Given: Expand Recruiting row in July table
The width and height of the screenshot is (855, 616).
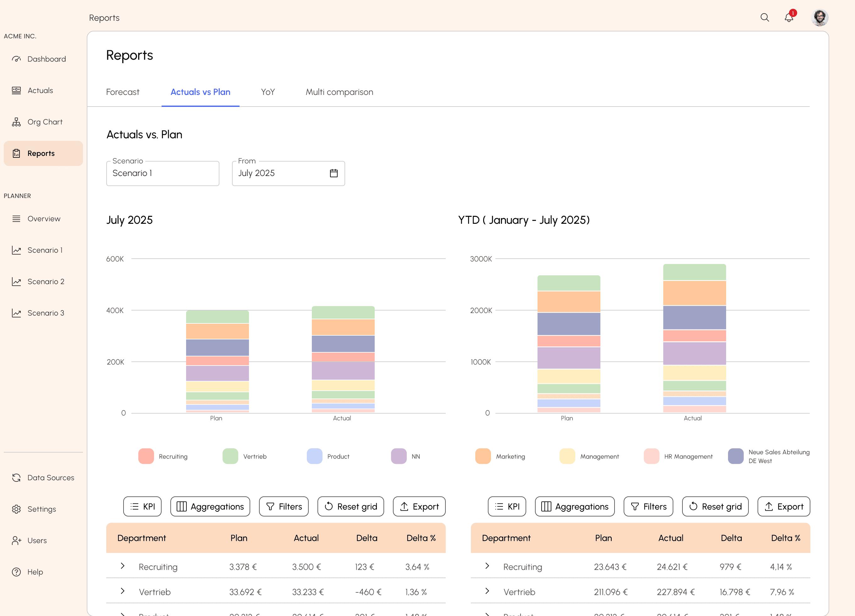Looking at the screenshot, I should coord(123,566).
